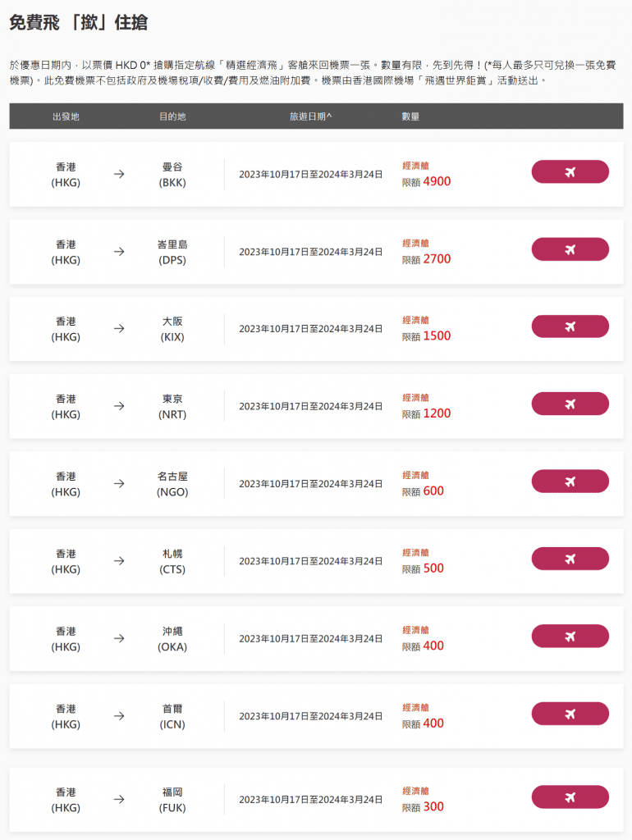Screen dimensions: 632x840
Task: Open Seoul (ICN) booking via airplane button
Action: (570, 714)
